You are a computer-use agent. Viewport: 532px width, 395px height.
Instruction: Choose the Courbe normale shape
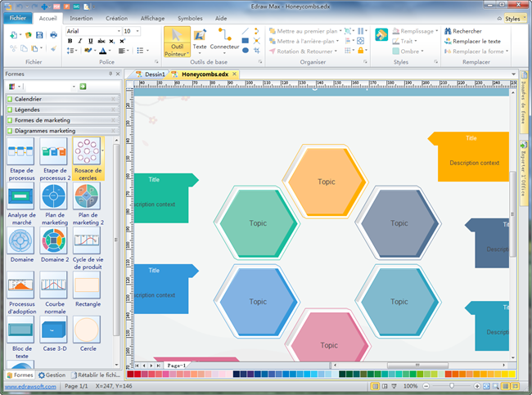click(54, 293)
